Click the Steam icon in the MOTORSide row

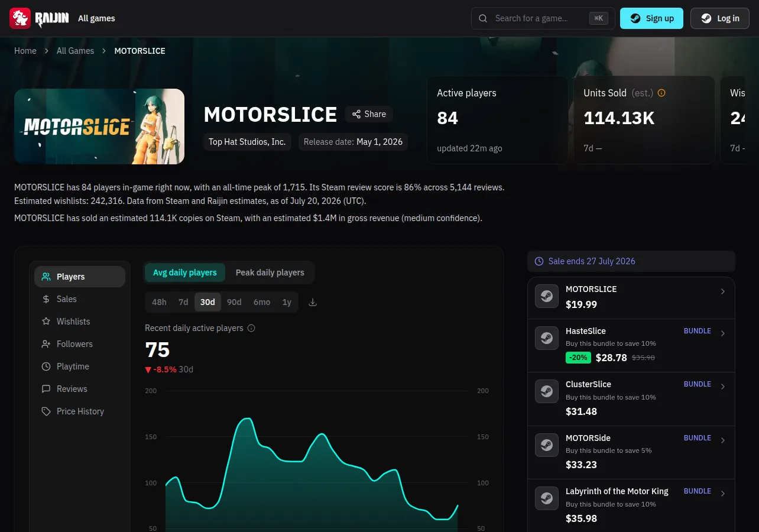tap(547, 445)
